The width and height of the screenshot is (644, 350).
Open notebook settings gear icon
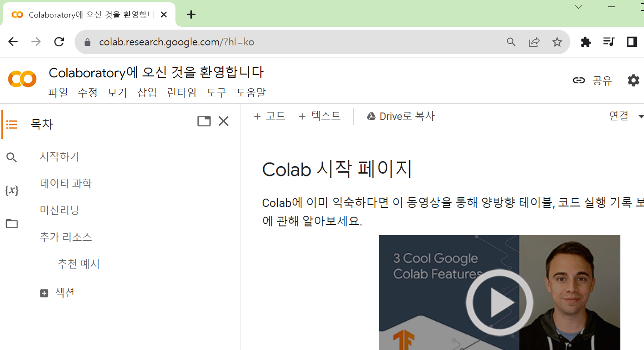tap(633, 80)
